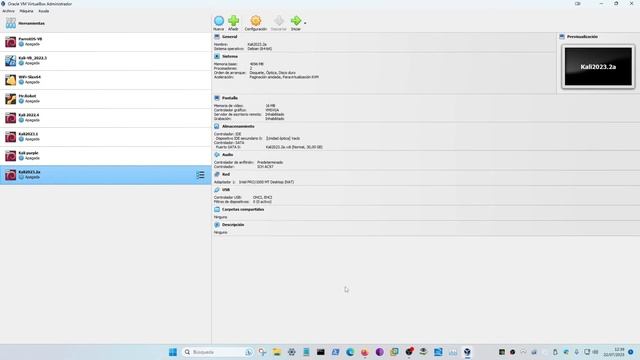
Task: Select the Herramientas tools entry
Action: pyautogui.click(x=105, y=23)
